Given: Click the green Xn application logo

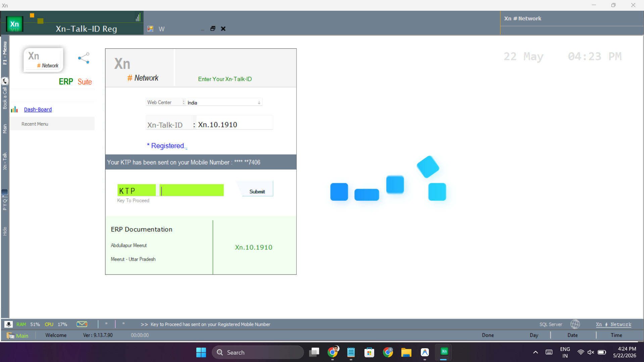Looking at the screenshot, I should (14, 24).
